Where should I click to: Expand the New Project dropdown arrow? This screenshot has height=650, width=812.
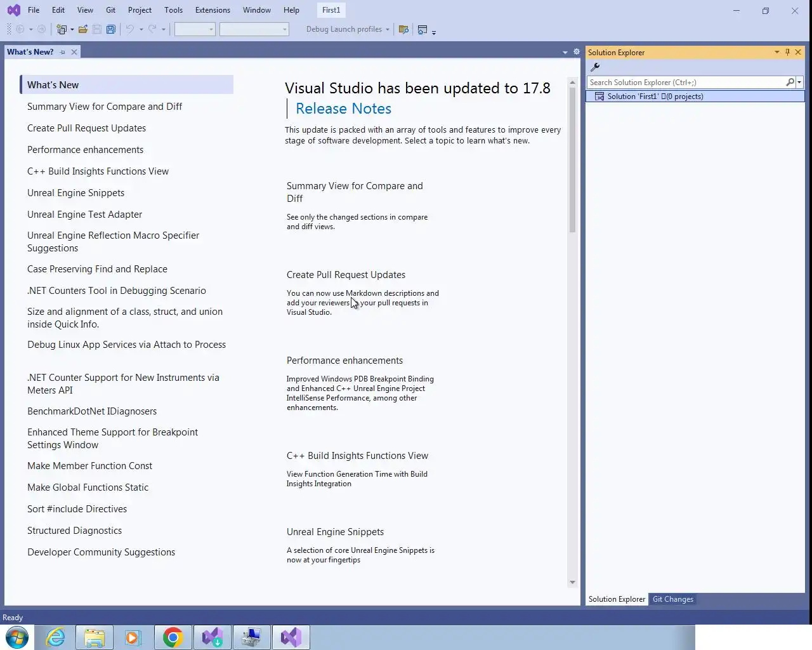[72, 29]
